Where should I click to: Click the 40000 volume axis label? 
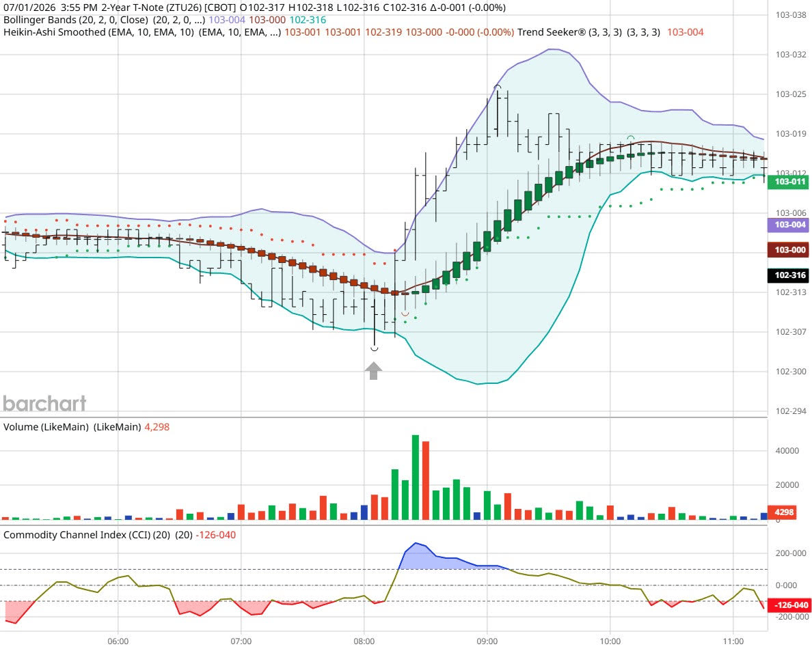pyautogui.click(x=787, y=451)
